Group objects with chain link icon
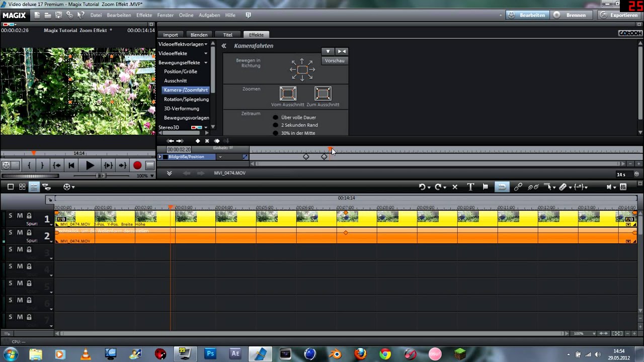This screenshot has height=362, width=644. 518,187
